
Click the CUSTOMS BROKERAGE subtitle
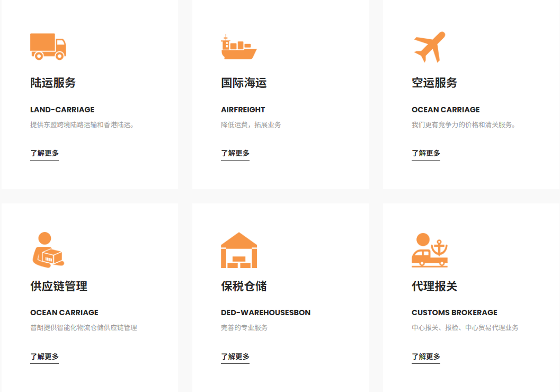tap(454, 313)
